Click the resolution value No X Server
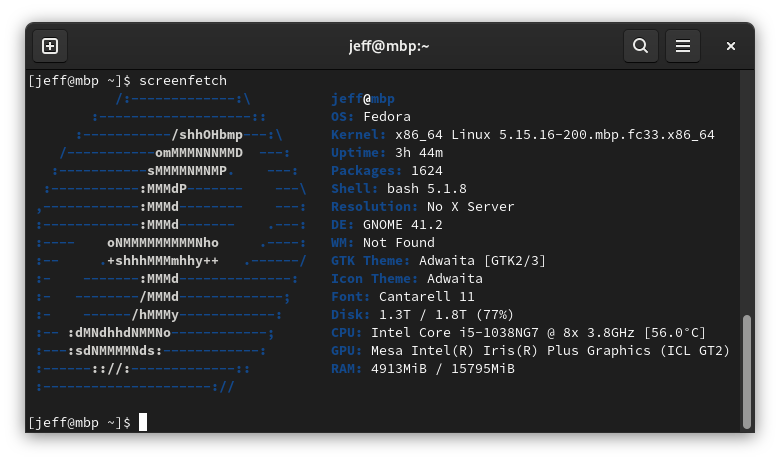The image size is (780, 461). [x=471, y=207]
